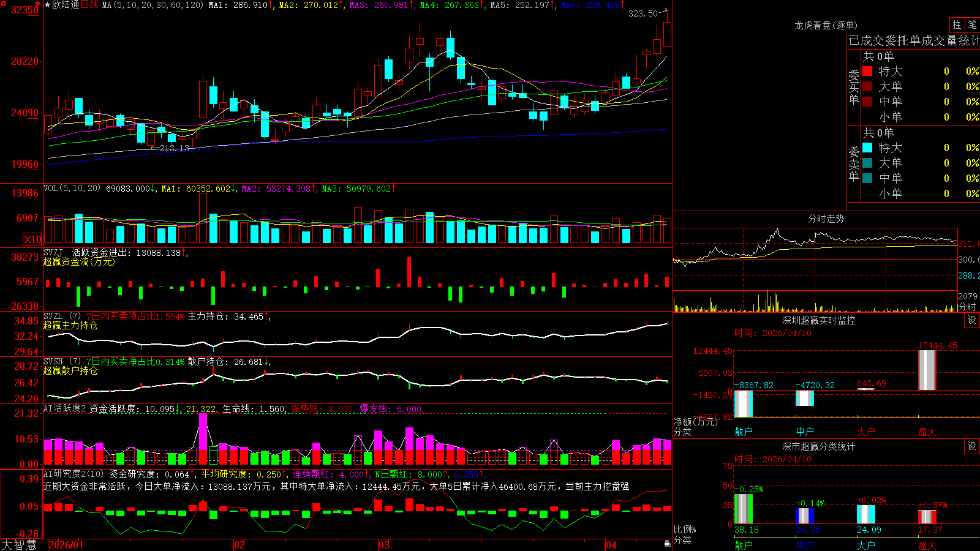Click the 近期大资金非常活跃 summary line
Viewport: 980px width, 551px height.
click(336, 486)
